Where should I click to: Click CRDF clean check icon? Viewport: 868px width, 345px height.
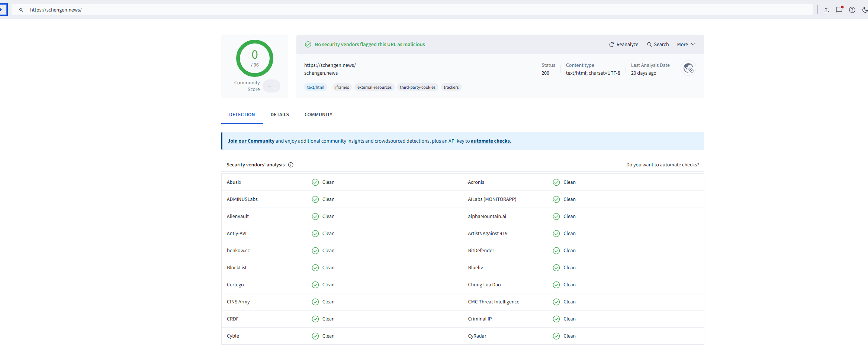tap(315, 319)
